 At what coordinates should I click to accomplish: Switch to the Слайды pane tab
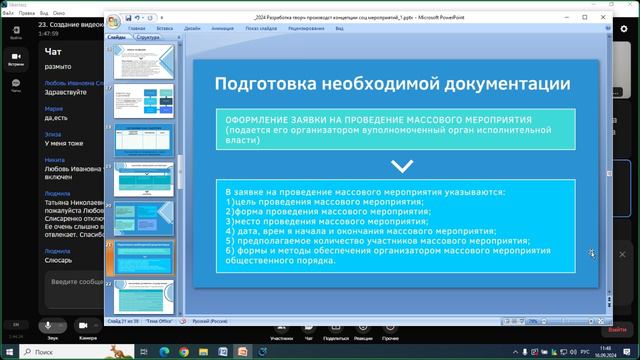coord(117,37)
